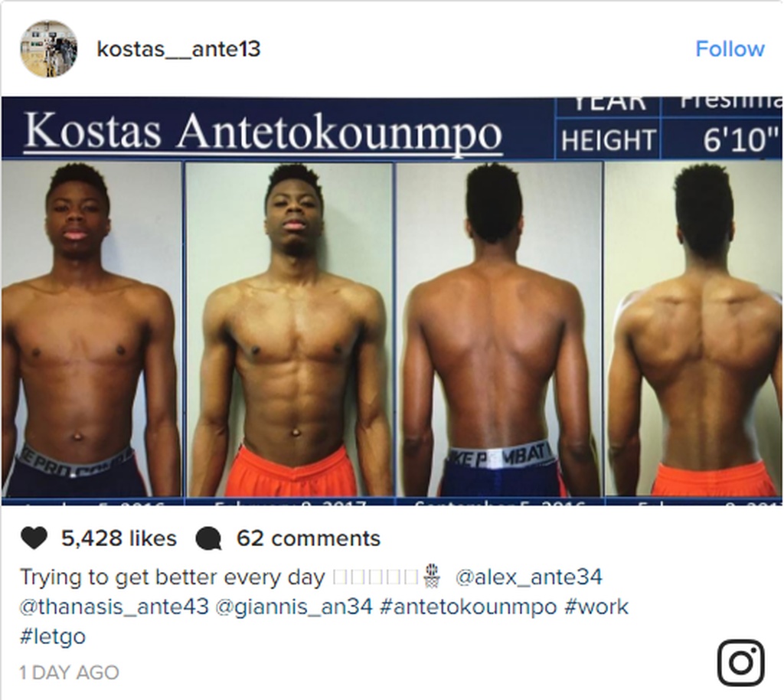This screenshot has height=700, width=784.
Task: View the 62 comments count
Action: coord(309,538)
